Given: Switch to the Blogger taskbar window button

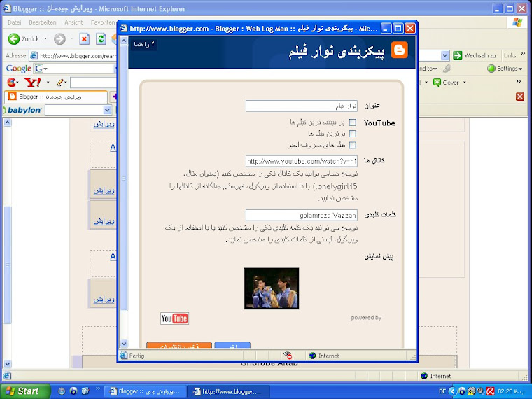Looking at the screenshot, I should coord(145,391).
